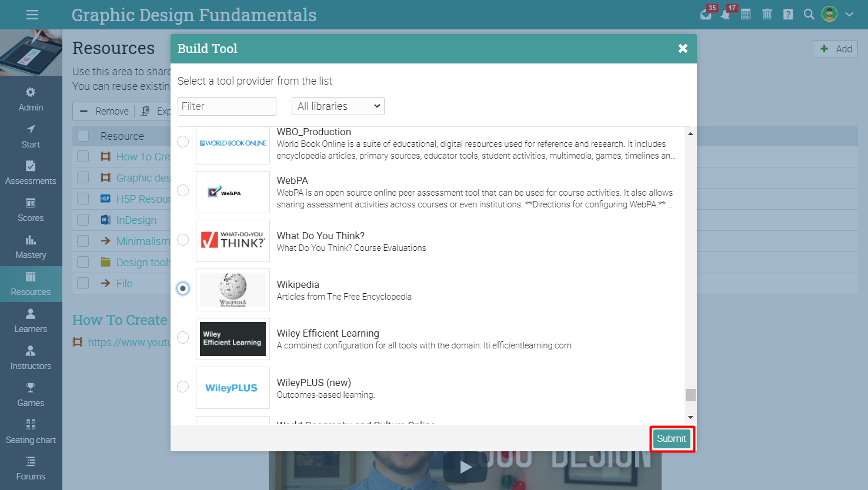
Task: Check the Design tools row checkbox
Action: coord(83,262)
